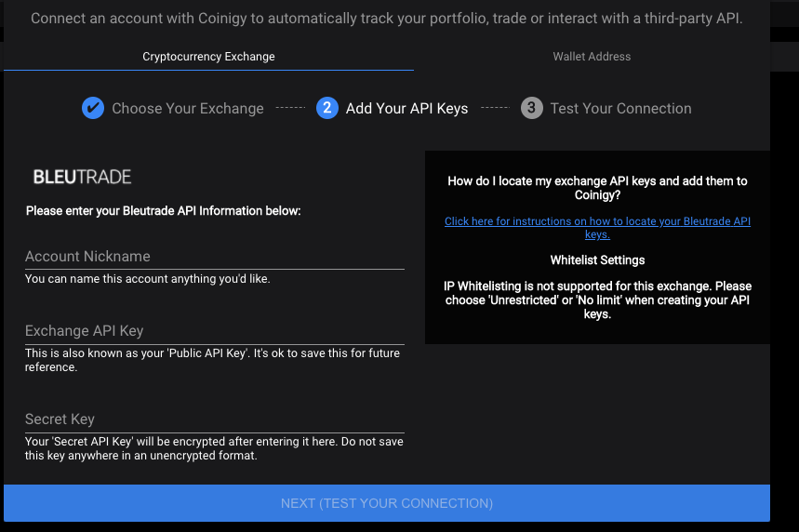The image size is (799, 532).
Task: Click the 'How do I locate' help heading
Action: (x=597, y=188)
